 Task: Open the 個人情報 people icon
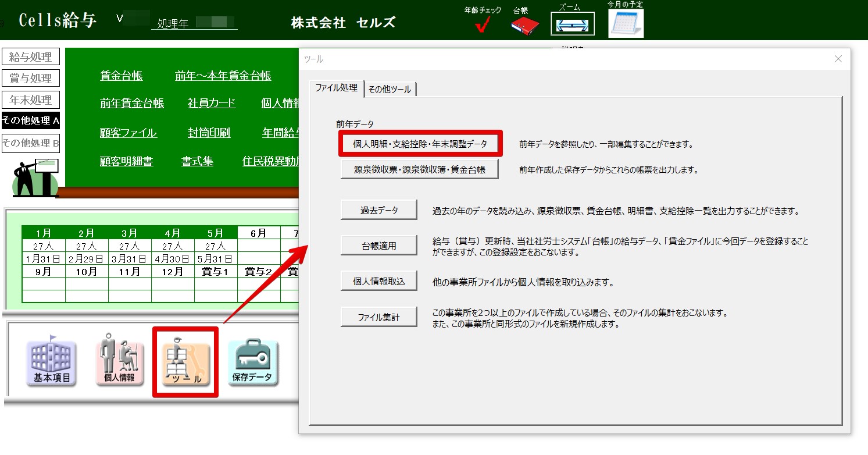click(119, 362)
